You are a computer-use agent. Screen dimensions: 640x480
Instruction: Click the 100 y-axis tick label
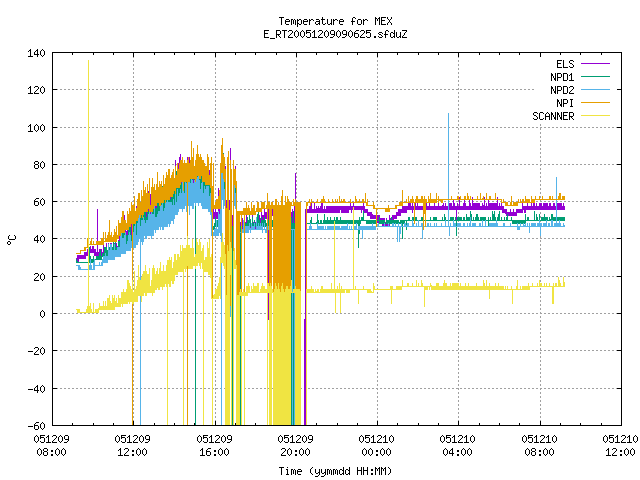36,128
